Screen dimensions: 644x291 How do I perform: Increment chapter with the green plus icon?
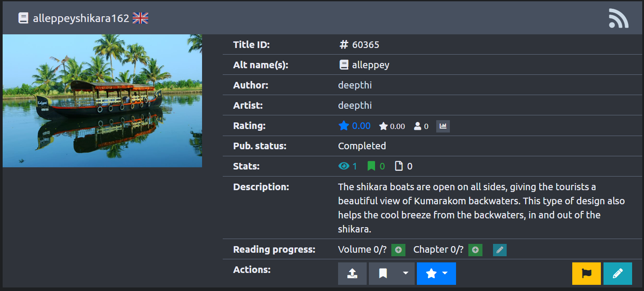point(475,250)
